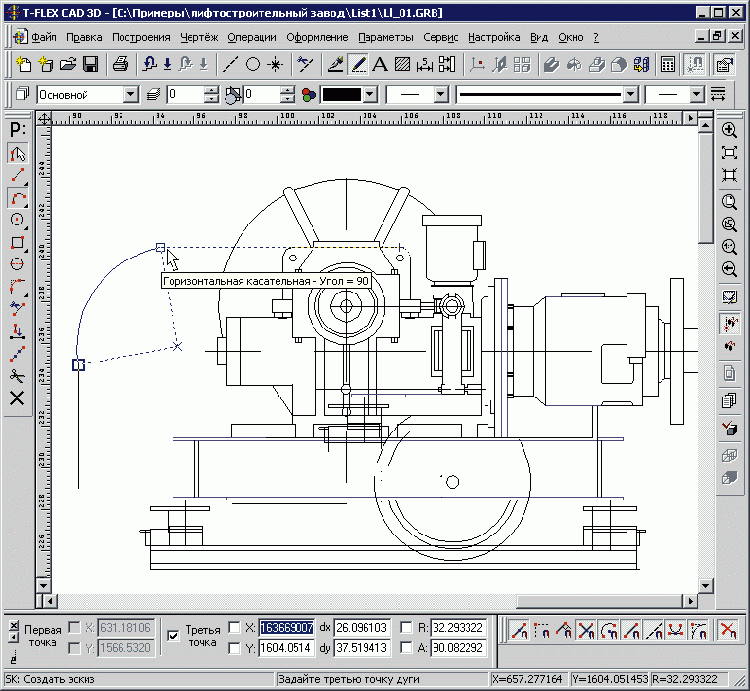Select the rectangle sketch tool
The image size is (750, 691).
17,242
